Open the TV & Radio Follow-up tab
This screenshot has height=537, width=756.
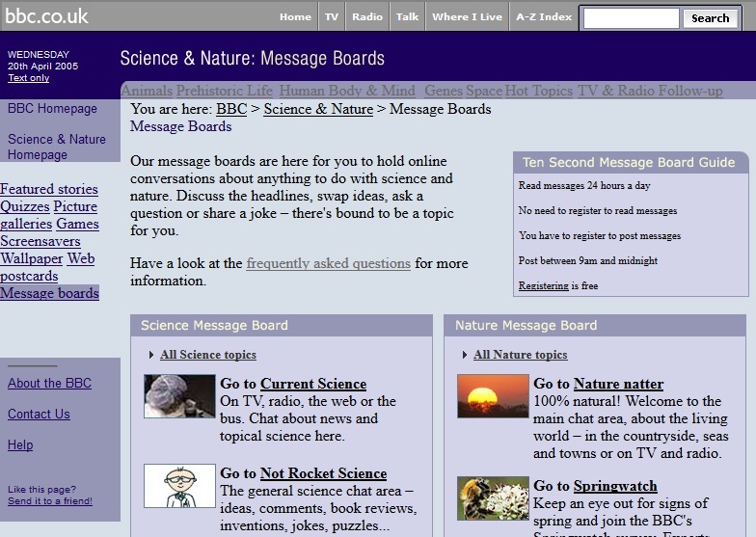pyautogui.click(x=650, y=91)
